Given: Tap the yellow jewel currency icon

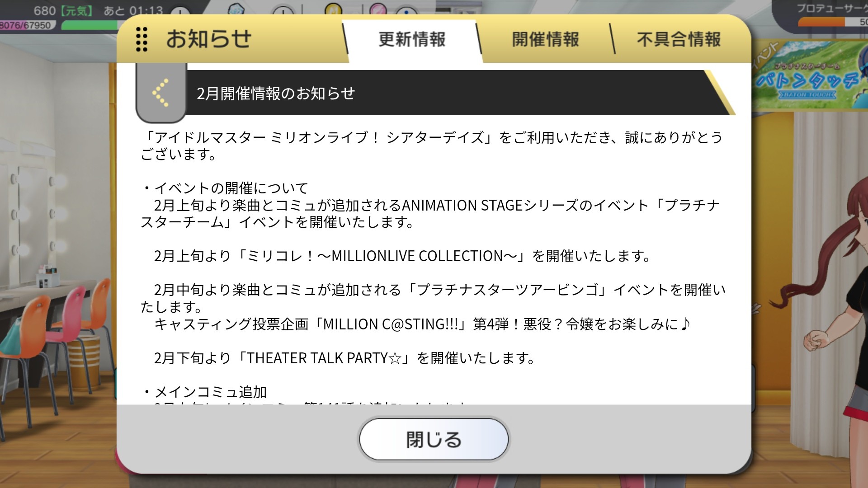Looking at the screenshot, I should click(333, 8).
